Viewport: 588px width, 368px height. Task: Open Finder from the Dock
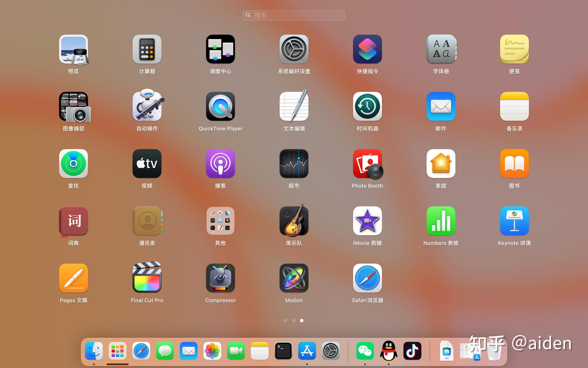coord(94,351)
